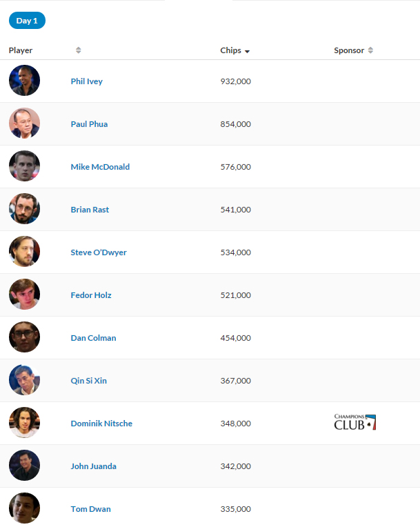The width and height of the screenshot is (420, 527).
Task: Open Paul Phua's player profile link
Action: [90, 124]
